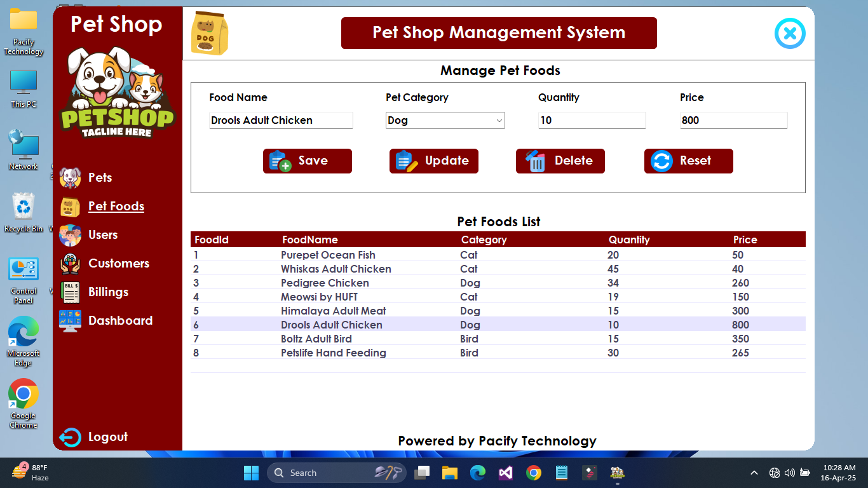Select the Meowsi by HUFT row
Viewport: 868px width, 488px height.
pyautogui.click(x=498, y=297)
